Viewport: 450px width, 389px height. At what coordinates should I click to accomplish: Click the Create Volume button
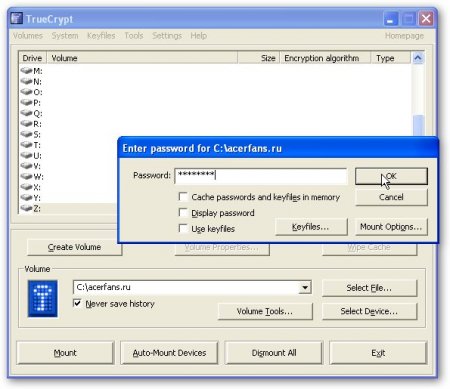(x=74, y=247)
